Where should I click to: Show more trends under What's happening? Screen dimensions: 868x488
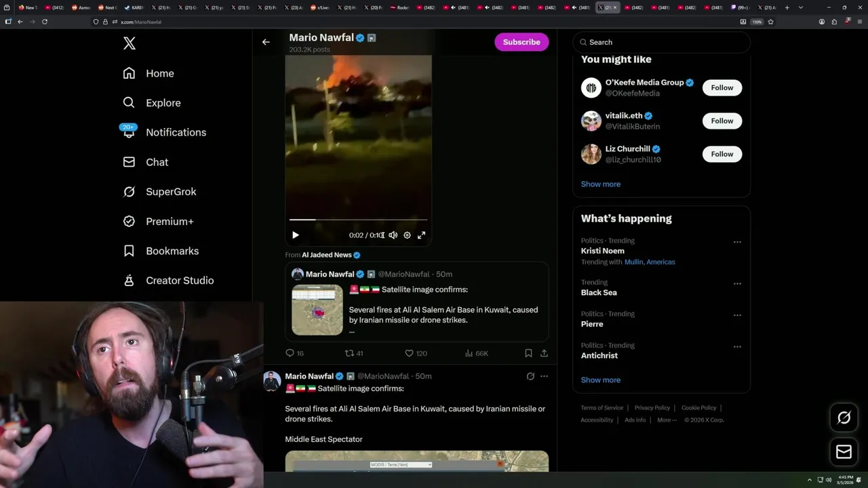pos(601,380)
